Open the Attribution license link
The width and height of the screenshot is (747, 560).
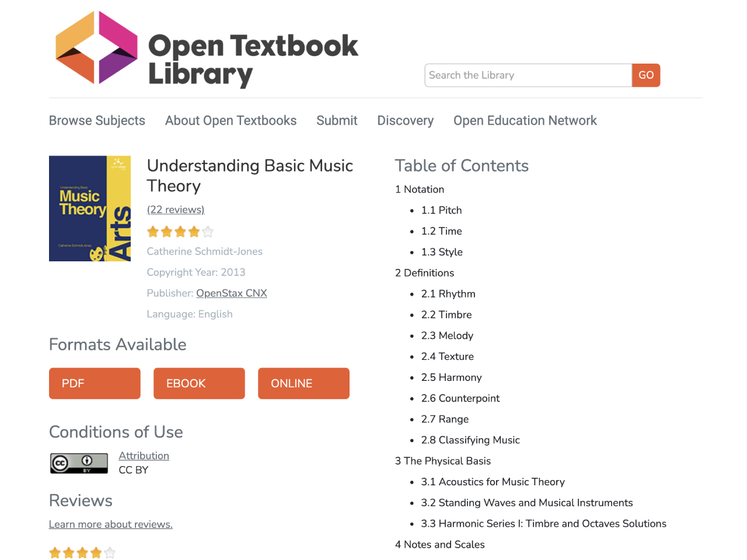point(144,456)
